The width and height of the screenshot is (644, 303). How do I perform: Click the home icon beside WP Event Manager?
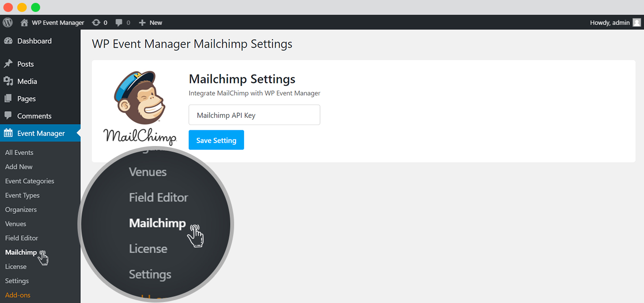tap(24, 22)
